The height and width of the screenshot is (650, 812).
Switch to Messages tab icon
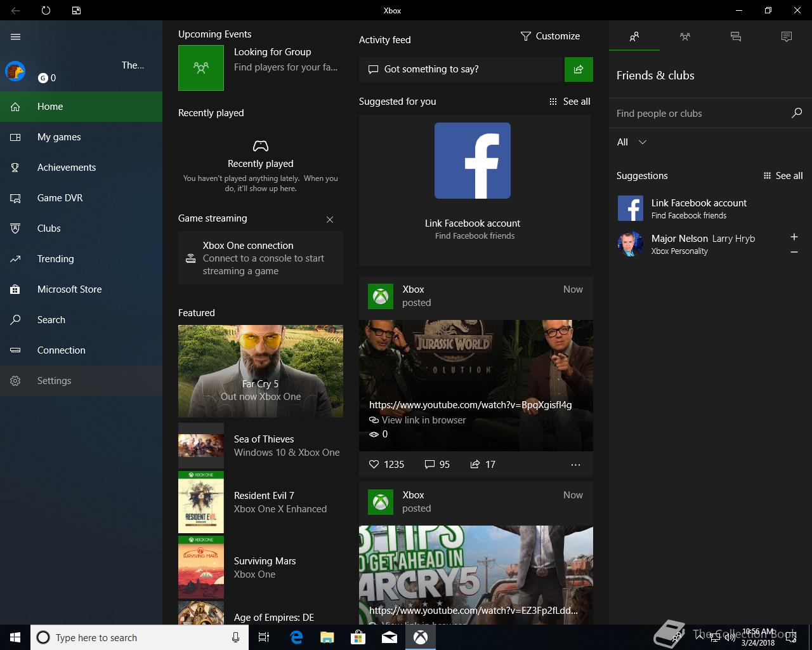(736, 37)
